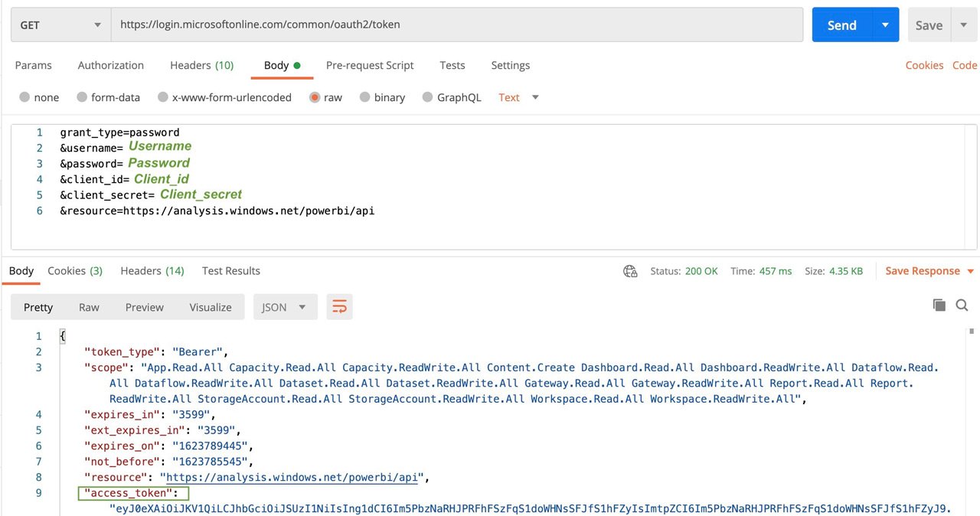Open search in response using magnifier icon
The height and width of the screenshot is (516, 980).
962,305
